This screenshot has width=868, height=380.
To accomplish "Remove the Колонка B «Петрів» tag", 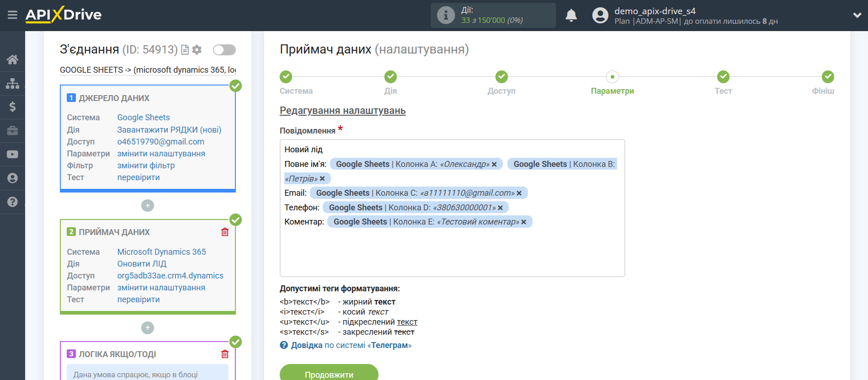I will [322, 179].
